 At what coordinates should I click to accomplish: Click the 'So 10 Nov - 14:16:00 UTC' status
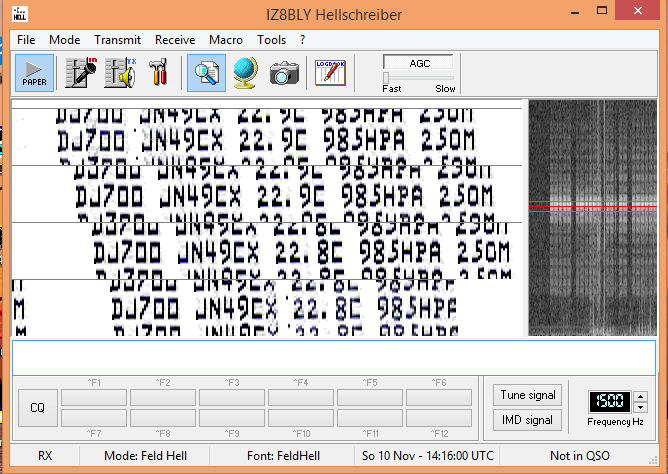pos(428,456)
